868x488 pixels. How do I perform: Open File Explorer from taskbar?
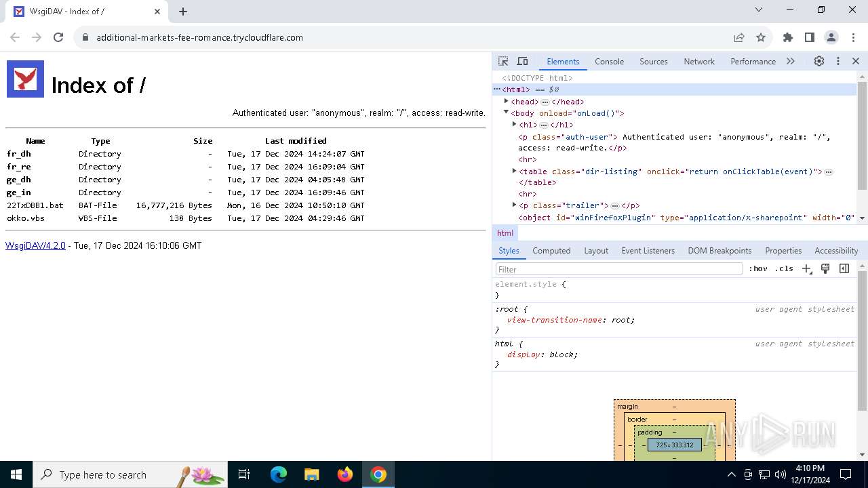(x=311, y=474)
